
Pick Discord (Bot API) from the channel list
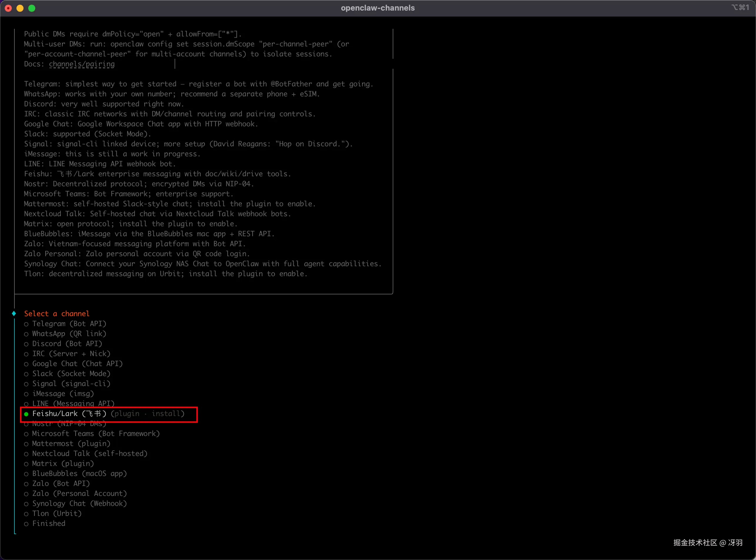67,344
